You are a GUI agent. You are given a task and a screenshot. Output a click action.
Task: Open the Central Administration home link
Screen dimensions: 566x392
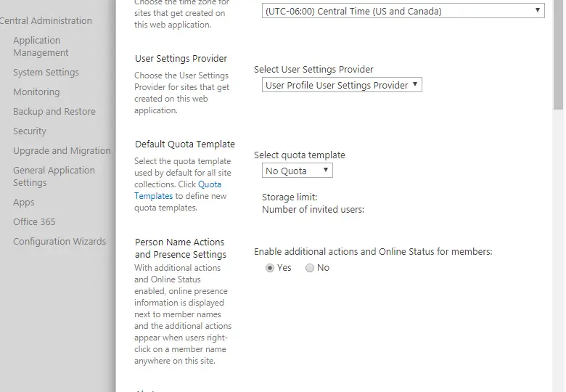coord(46,20)
